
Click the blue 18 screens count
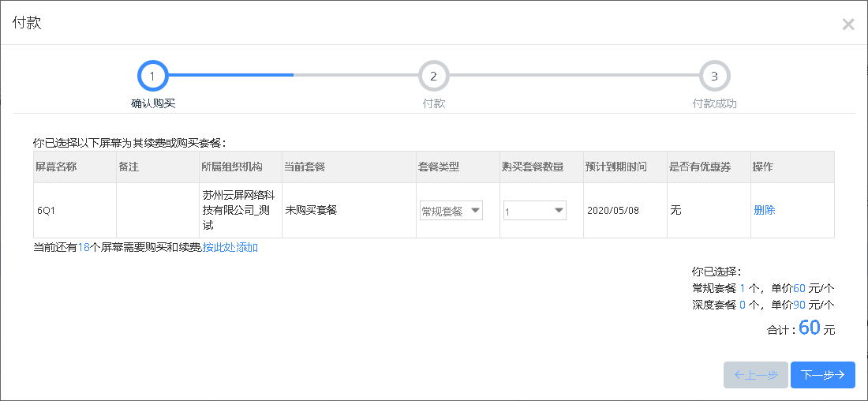point(84,248)
